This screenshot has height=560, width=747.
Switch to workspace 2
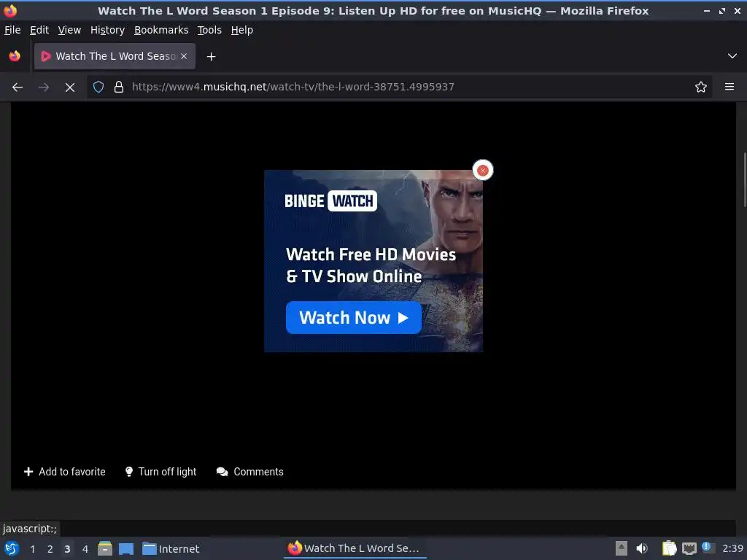[x=50, y=549]
